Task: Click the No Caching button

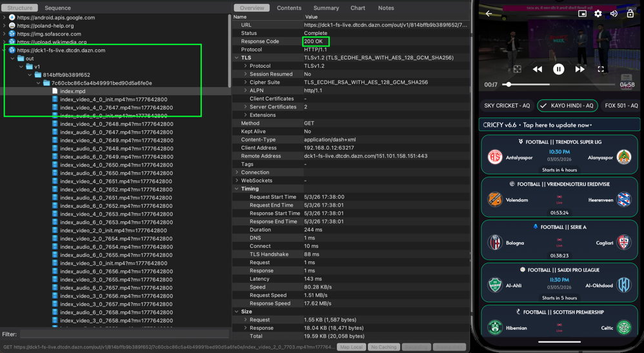Action: (384, 347)
